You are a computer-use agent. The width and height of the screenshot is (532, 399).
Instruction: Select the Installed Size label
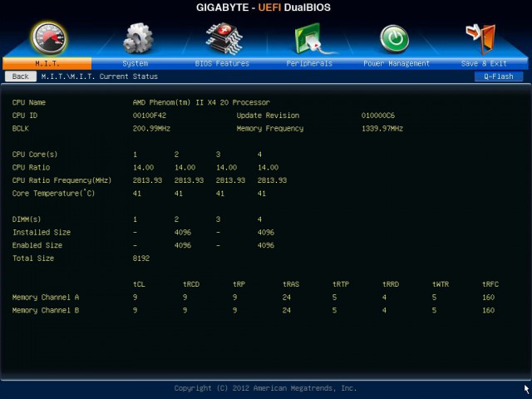[x=42, y=233]
